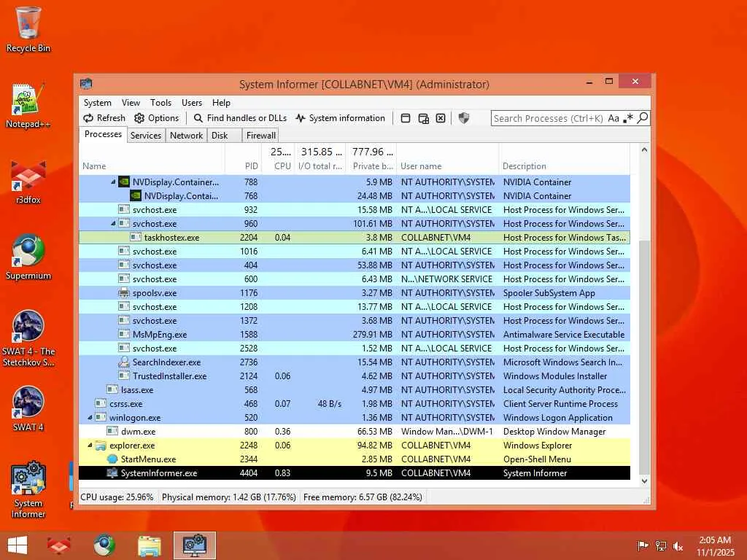
Task: Click the Windows Start button
Action: [x=18, y=545]
